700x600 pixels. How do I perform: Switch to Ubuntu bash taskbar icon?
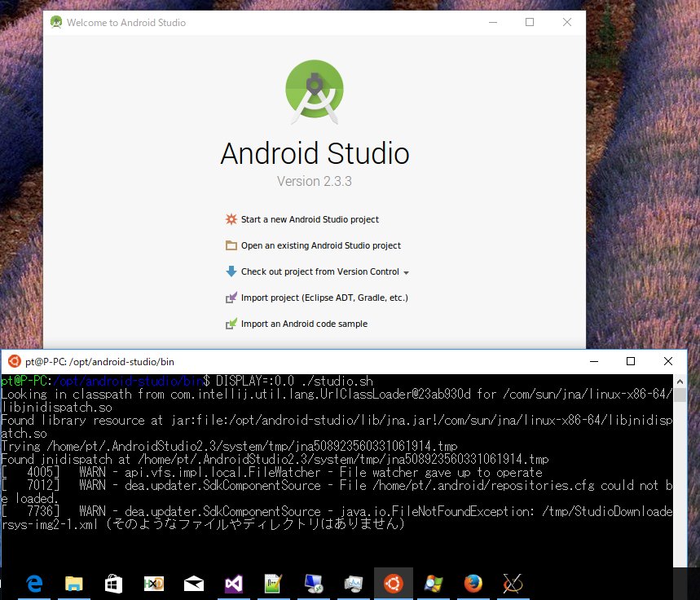(x=394, y=584)
